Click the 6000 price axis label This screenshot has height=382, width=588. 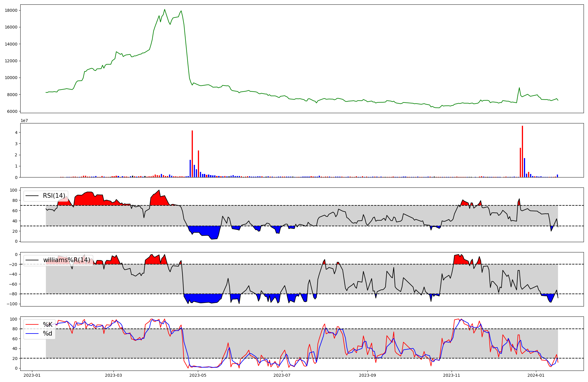click(12, 111)
